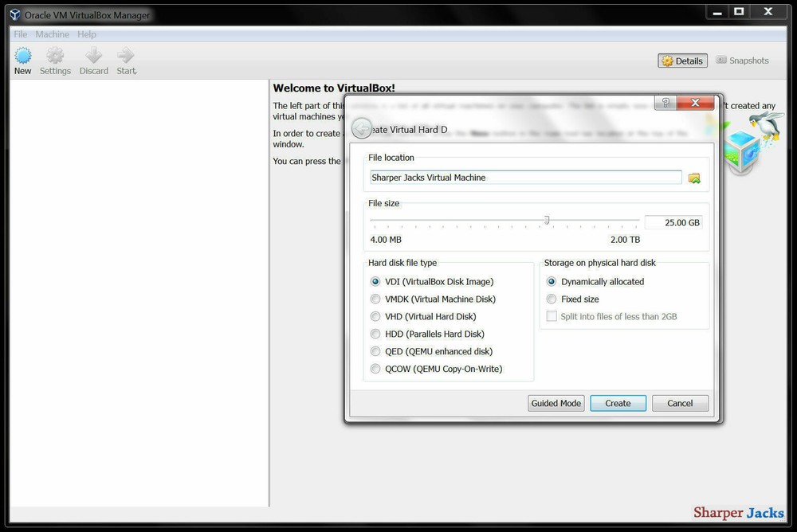Click the back arrow in the wizard dialog
797x532 pixels.
361,127
